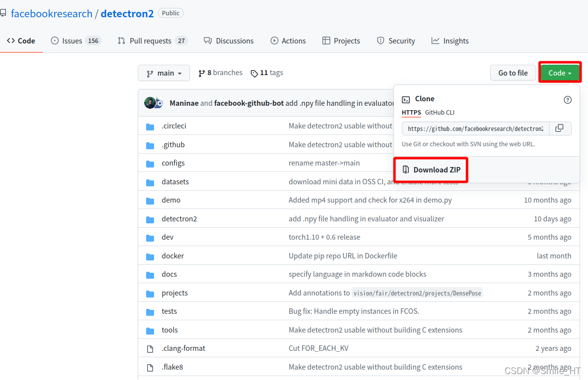This screenshot has width=588, height=380.
Task: Click the folder icon beside tests
Action: click(150, 312)
